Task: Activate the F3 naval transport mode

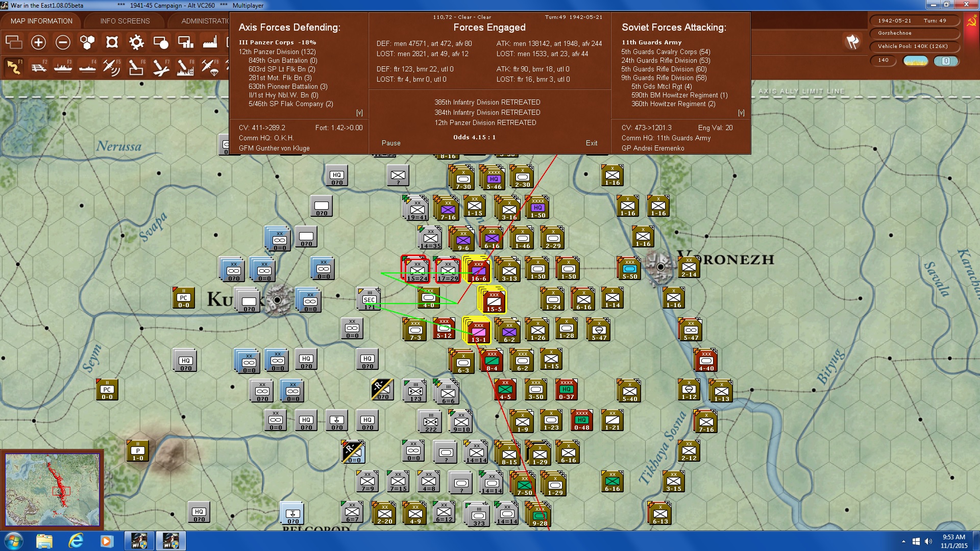Action: [62, 67]
